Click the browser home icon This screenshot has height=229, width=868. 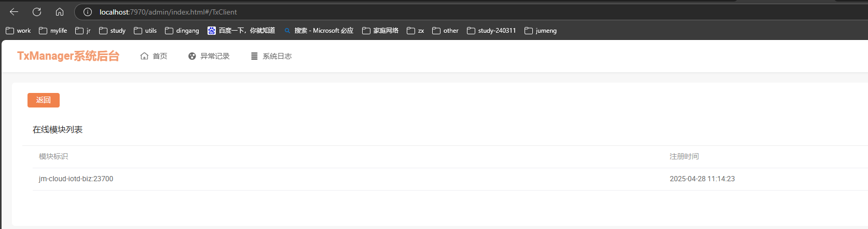coord(60,12)
